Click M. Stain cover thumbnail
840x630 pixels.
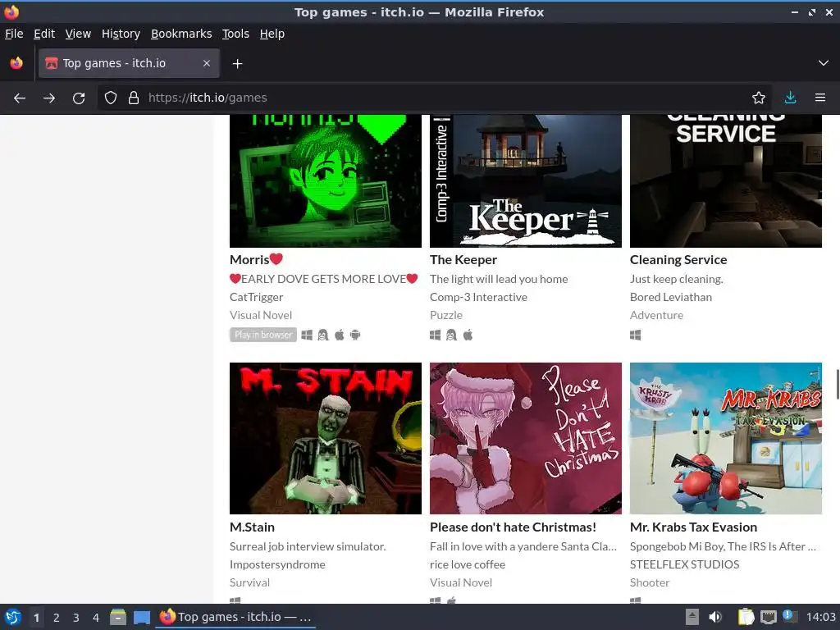pyautogui.click(x=325, y=438)
